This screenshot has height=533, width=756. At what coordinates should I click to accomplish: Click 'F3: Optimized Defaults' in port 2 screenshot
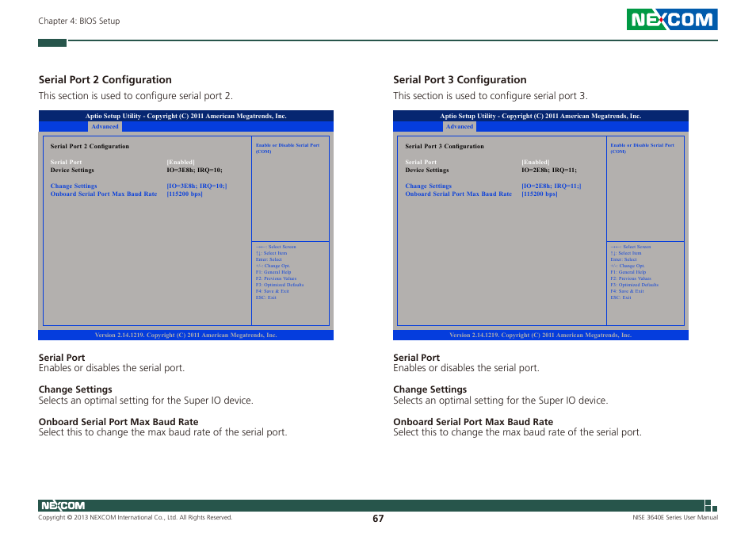click(280, 285)
